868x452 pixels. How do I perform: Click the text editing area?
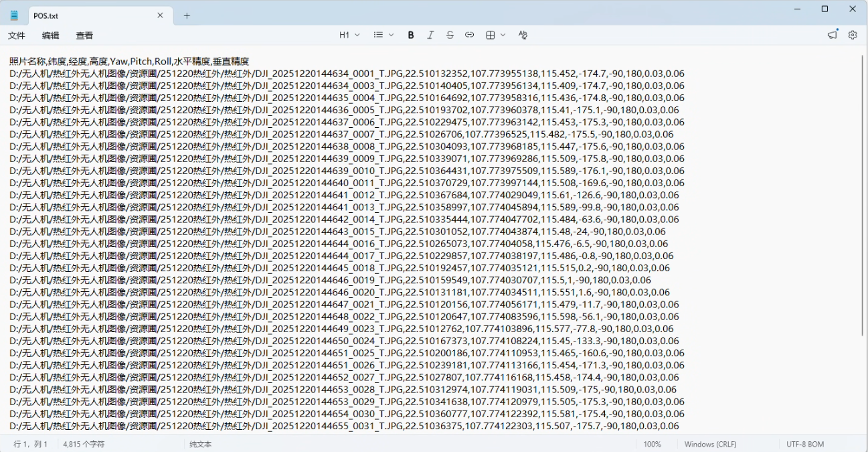[x=430, y=241]
